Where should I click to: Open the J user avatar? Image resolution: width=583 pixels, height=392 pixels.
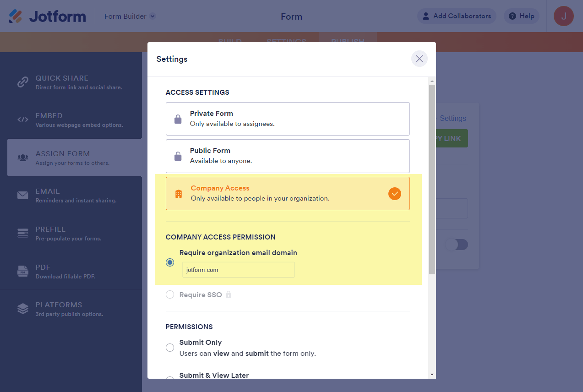564,16
